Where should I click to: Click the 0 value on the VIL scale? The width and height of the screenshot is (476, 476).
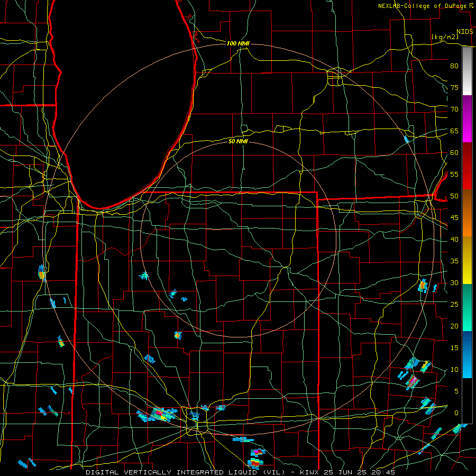pos(456,413)
